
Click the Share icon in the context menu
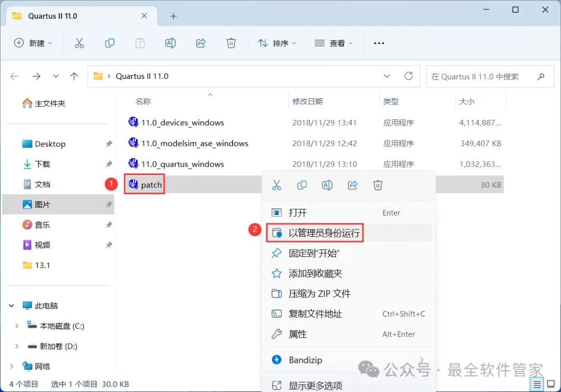point(352,185)
